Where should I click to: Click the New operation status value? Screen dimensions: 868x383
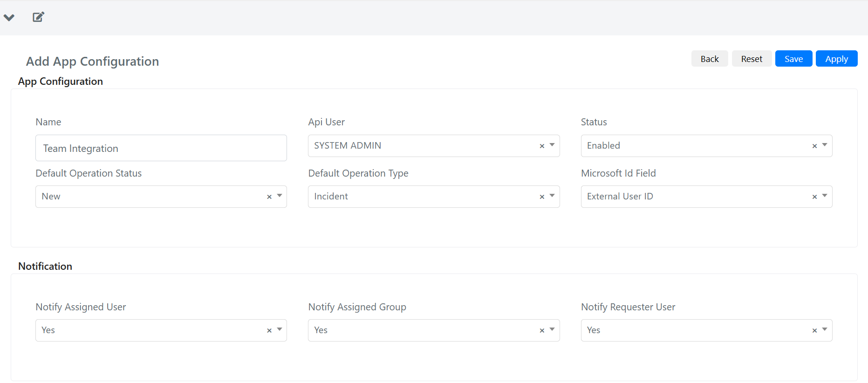(x=51, y=196)
